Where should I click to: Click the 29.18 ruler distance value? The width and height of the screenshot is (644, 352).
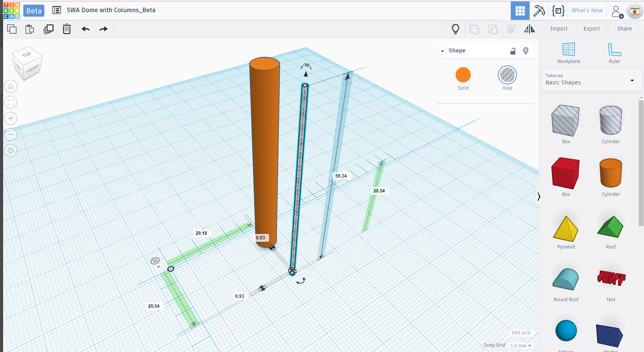[201, 233]
